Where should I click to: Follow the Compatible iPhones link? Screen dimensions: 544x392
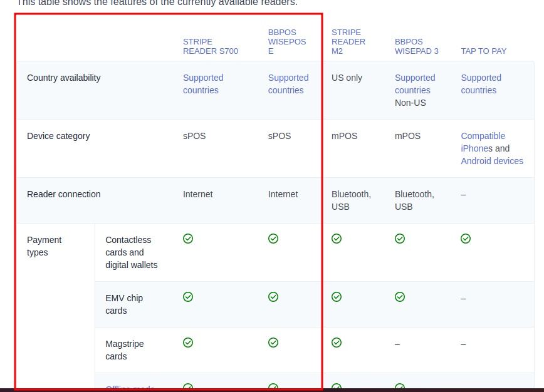(483, 142)
